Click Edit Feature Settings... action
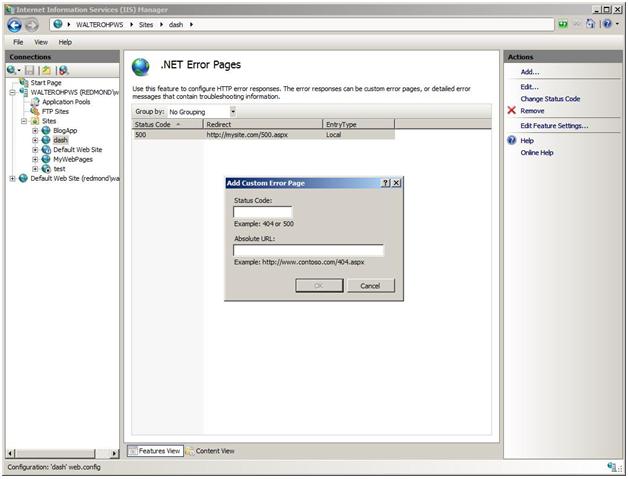The image size is (628, 479). [x=554, y=126]
